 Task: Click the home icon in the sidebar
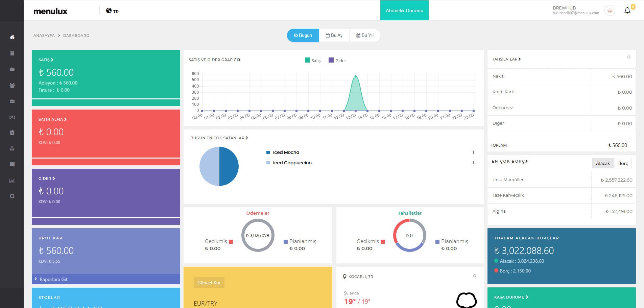(x=12, y=37)
